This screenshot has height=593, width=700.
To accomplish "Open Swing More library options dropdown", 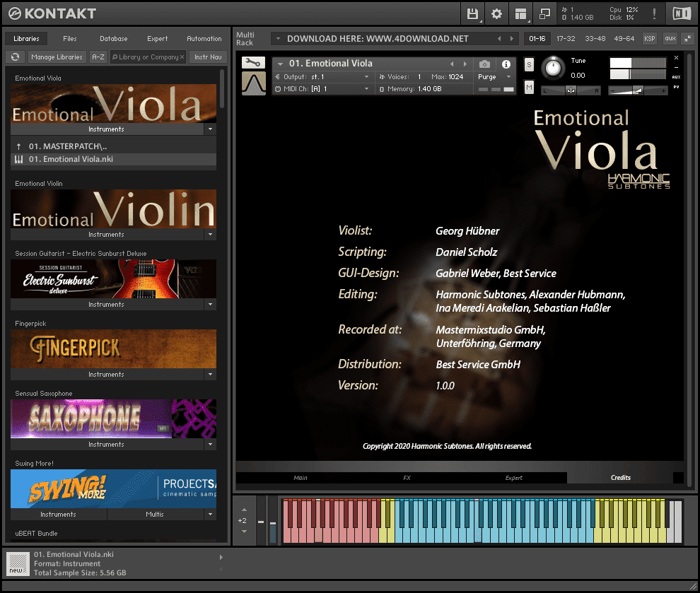I will click(x=210, y=515).
